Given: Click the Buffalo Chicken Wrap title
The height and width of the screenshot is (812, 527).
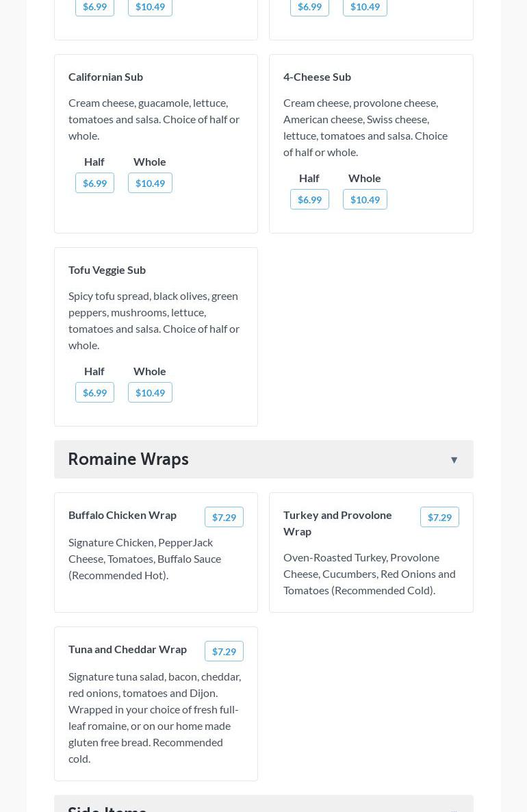Looking at the screenshot, I should tap(123, 515).
